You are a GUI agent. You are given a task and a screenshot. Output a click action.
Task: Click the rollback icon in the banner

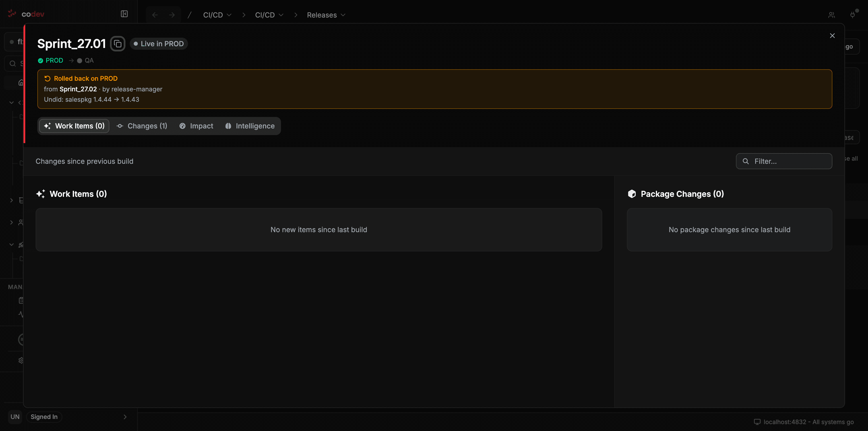48,78
